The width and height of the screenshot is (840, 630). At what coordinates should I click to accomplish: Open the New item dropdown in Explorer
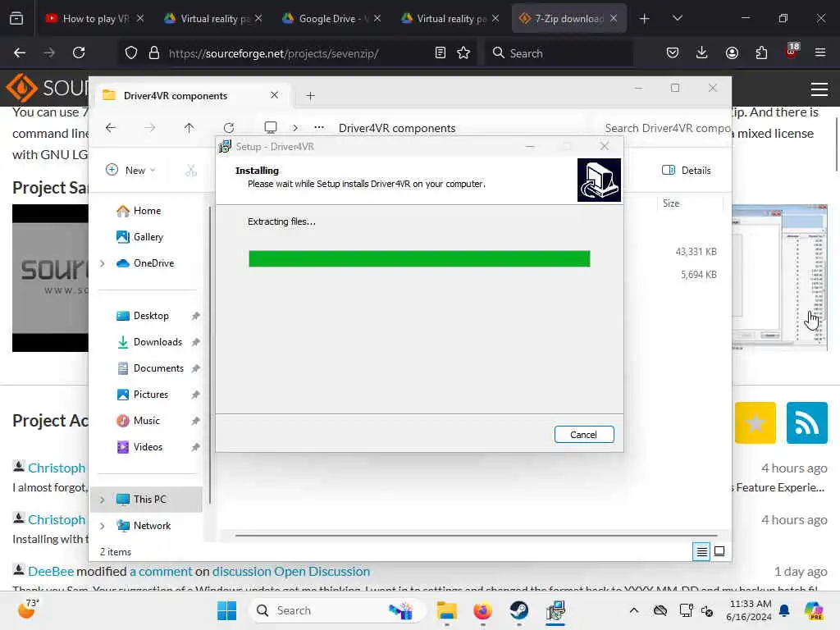(x=130, y=171)
